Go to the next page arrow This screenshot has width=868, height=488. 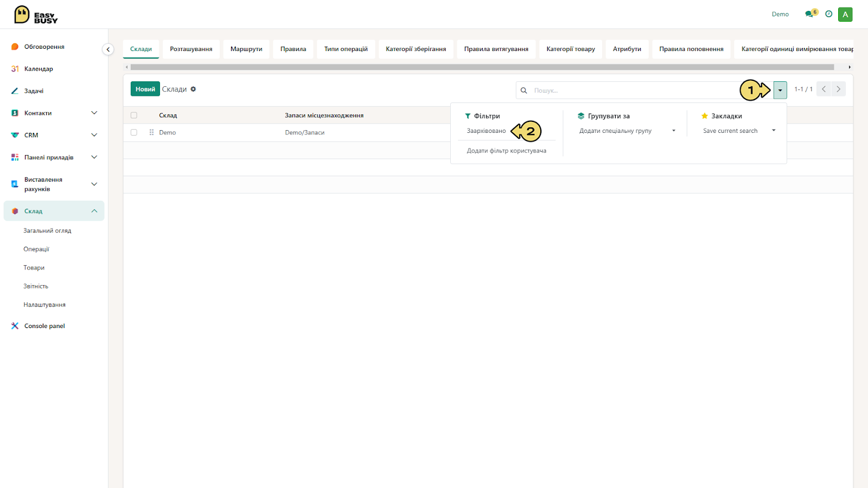(x=838, y=89)
